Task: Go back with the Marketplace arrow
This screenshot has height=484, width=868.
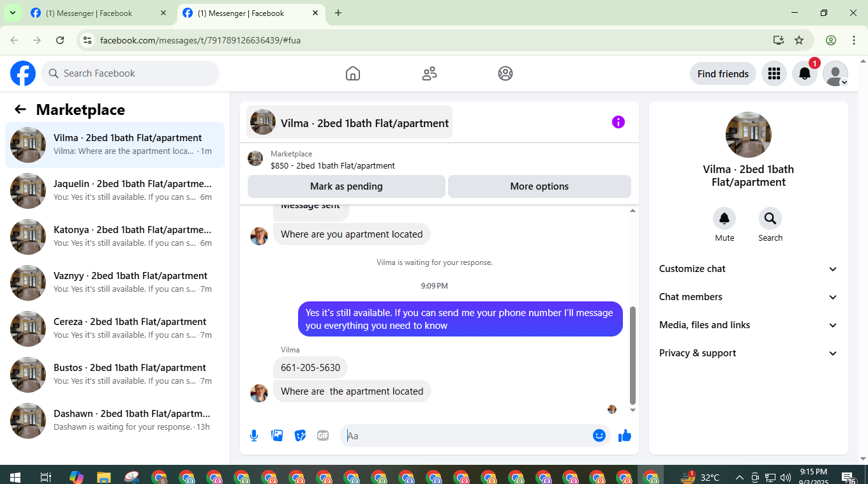Action: [20, 109]
